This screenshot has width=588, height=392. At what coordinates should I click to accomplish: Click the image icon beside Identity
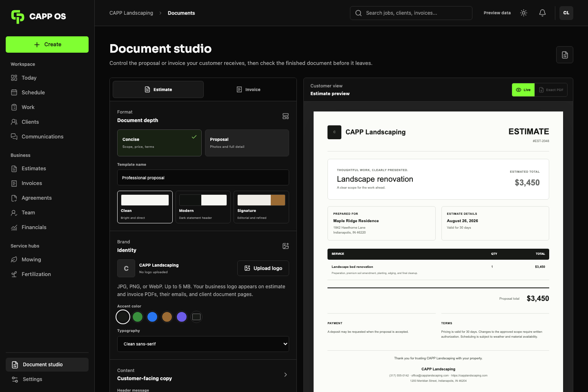click(x=285, y=246)
